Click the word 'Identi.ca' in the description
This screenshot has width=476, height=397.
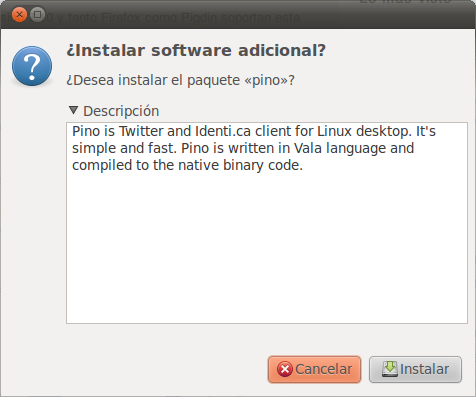pyautogui.click(x=223, y=131)
